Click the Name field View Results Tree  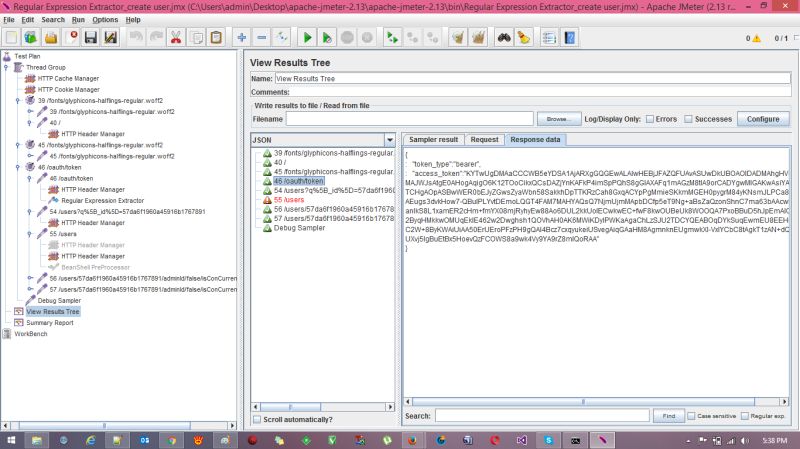coord(533,79)
